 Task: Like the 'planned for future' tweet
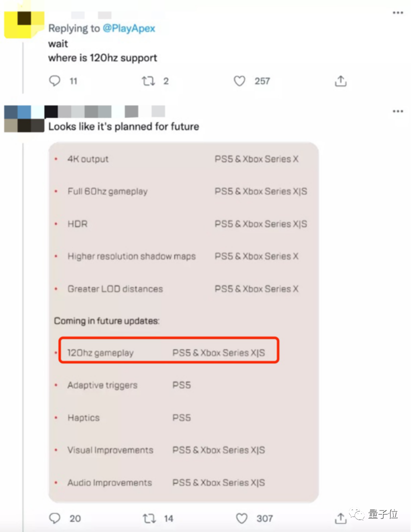coord(242,518)
